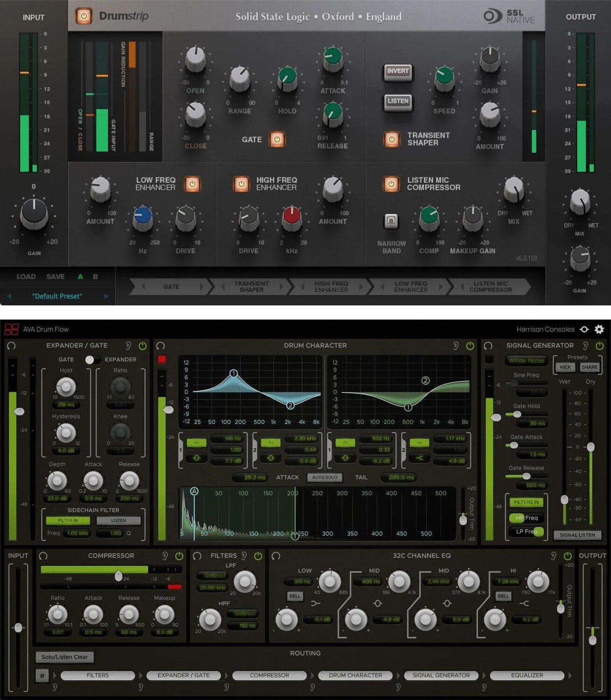Open AVA Drum Flow settings gear
611x700 pixels.
tap(599, 329)
